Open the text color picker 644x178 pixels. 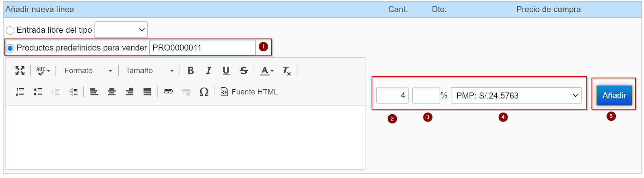[267, 71]
